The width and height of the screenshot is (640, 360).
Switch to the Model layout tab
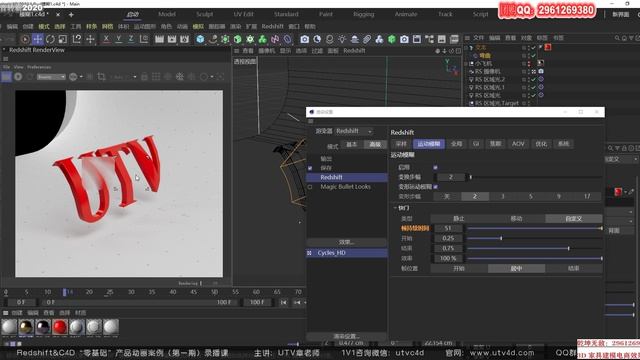(167, 14)
